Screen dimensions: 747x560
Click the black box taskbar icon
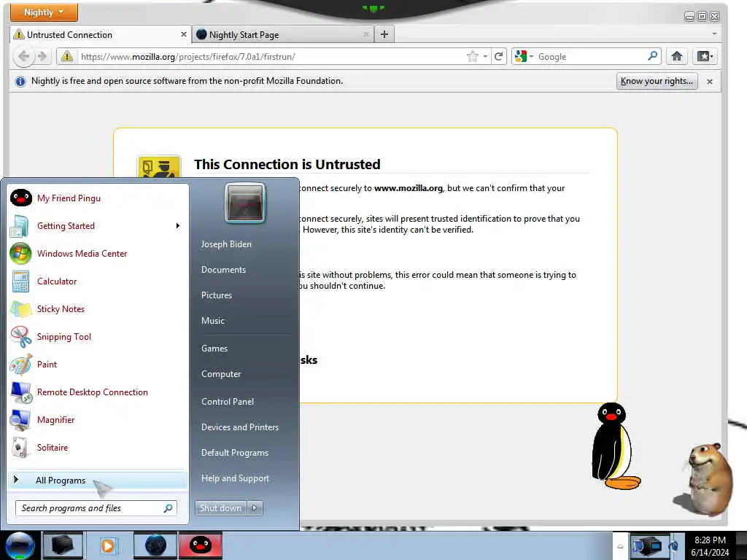click(63, 545)
